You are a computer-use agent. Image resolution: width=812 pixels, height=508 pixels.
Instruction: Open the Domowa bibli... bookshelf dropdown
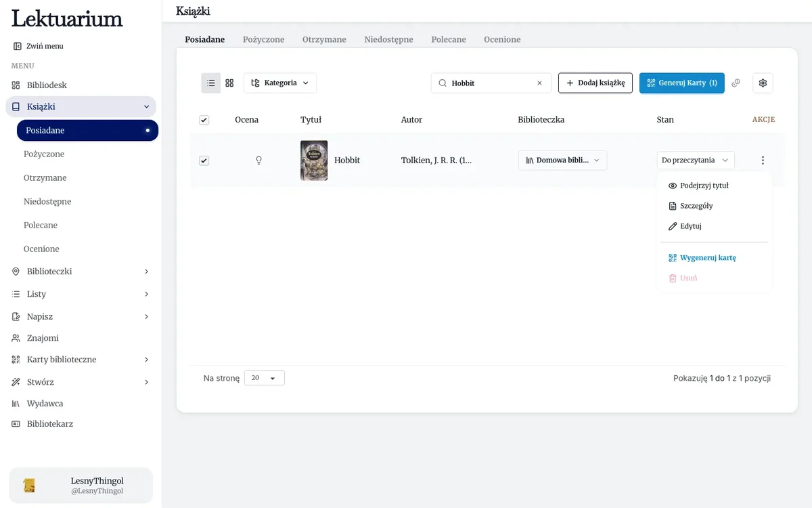(563, 161)
